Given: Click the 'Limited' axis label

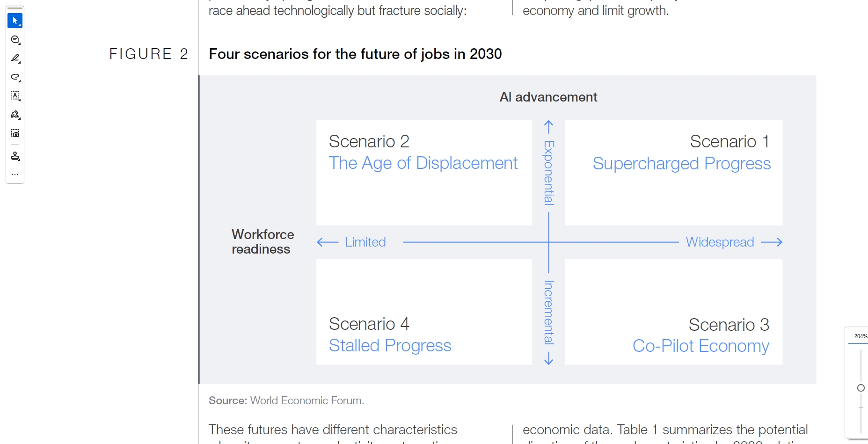Looking at the screenshot, I should pos(365,242).
